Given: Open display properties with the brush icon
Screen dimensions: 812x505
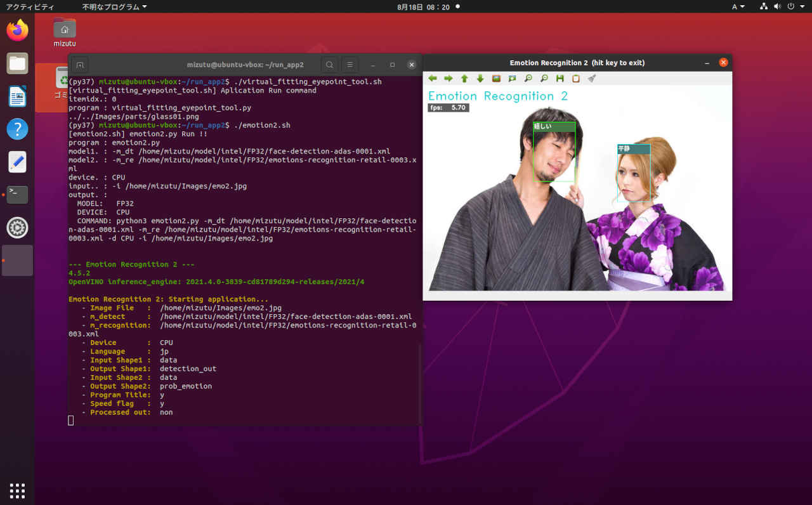Looking at the screenshot, I should [x=591, y=79].
